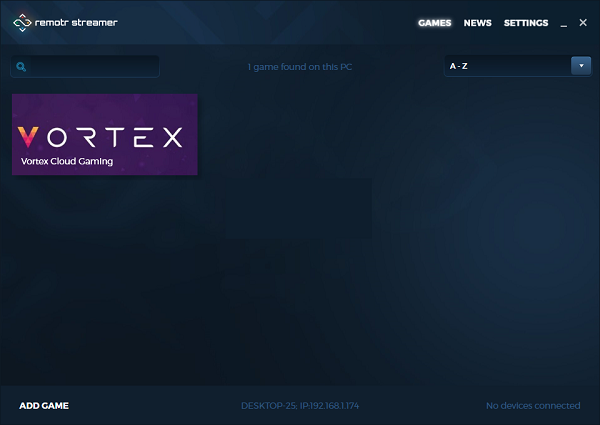The image size is (600, 425).
Task: Click the 'No devices connected' status text
Action: [x=532, y=405]
